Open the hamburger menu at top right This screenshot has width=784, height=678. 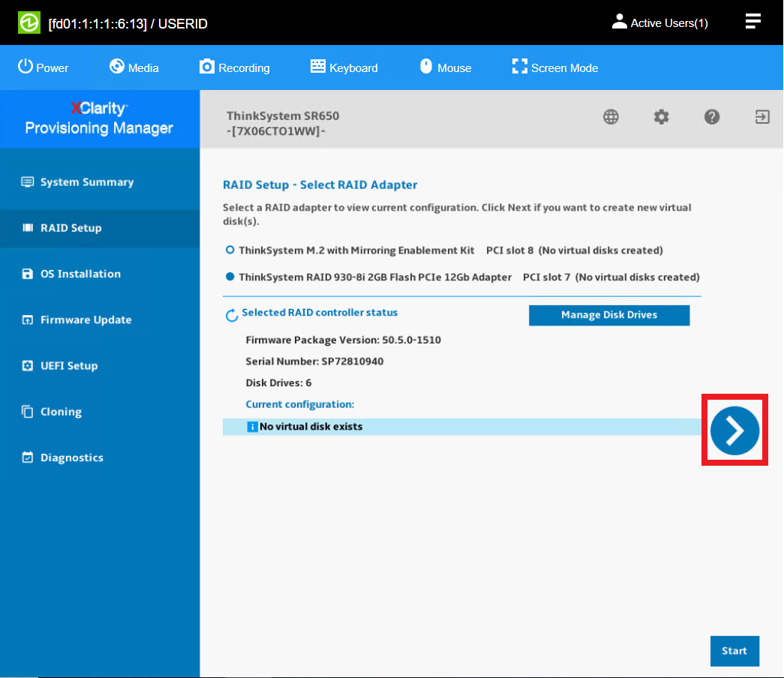point(752,22)
